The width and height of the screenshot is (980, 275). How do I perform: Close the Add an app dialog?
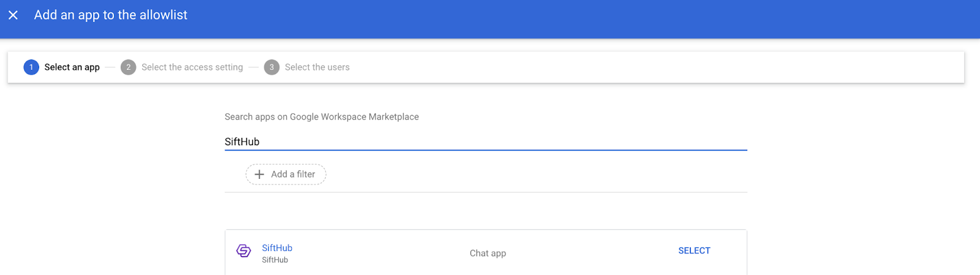tap(13, 15)
